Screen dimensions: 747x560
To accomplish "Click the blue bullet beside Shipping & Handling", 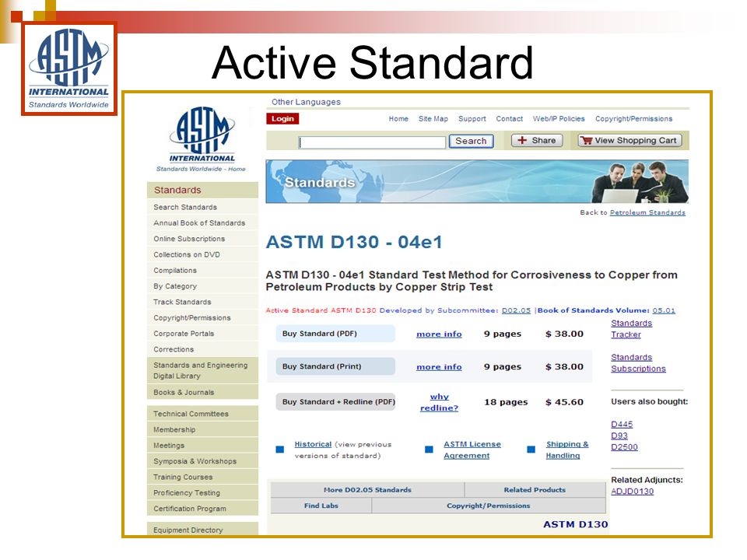I will 531,449.
